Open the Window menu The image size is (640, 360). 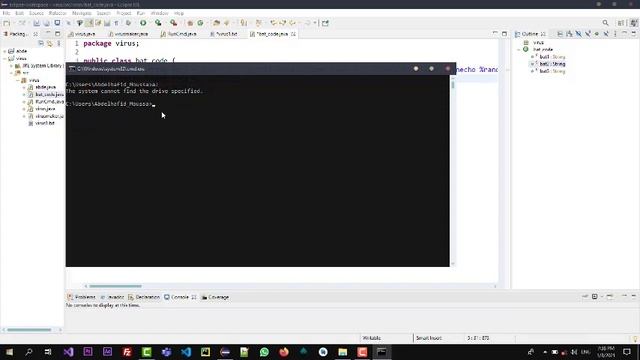coord(159,13)
